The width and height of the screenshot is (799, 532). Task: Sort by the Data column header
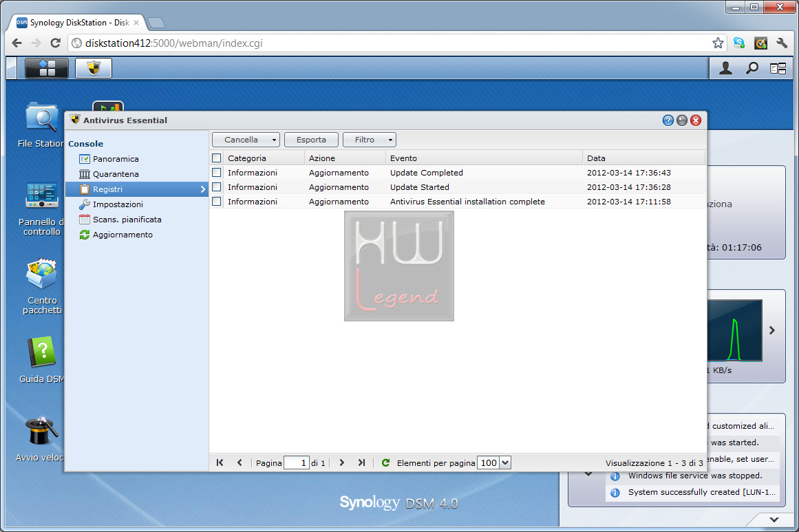tap(643, 158)
